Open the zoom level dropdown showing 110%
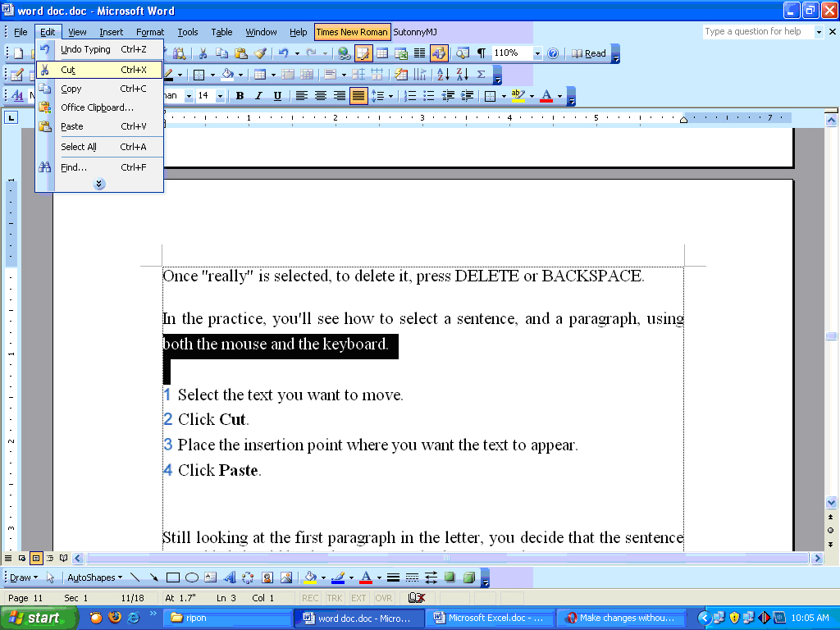Screen dimensions: 840x630 (x=537, y=52)
